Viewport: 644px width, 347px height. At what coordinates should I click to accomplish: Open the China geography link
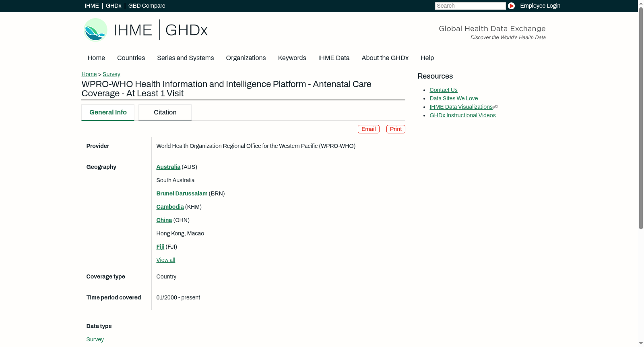164,220
